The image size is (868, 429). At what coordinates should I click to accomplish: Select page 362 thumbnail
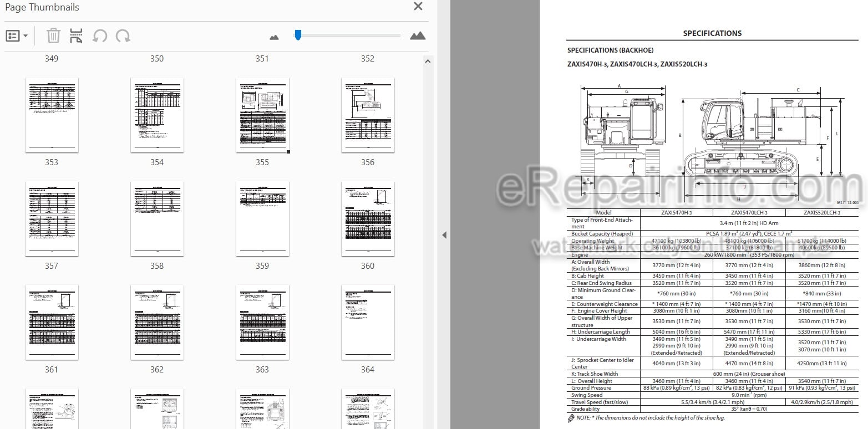157,322
